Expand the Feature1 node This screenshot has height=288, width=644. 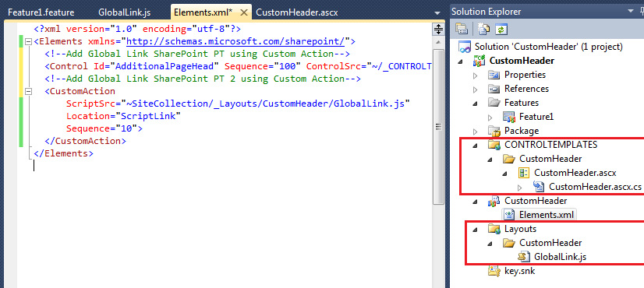[x=490, y=118]
